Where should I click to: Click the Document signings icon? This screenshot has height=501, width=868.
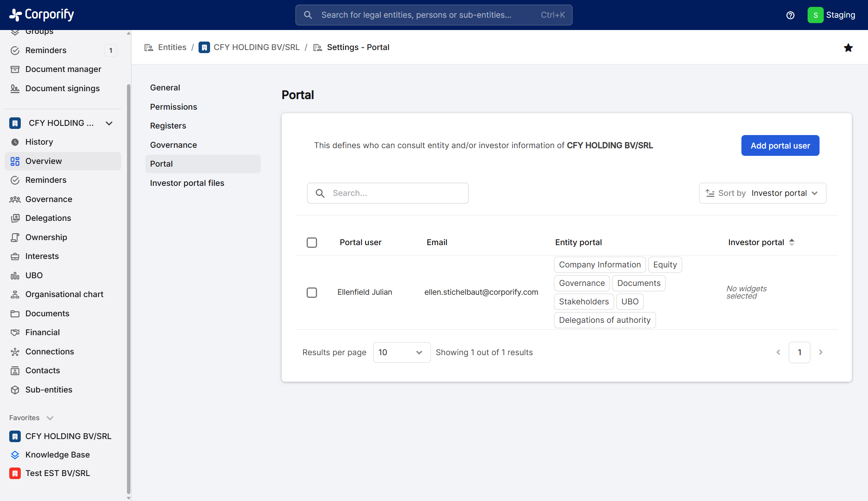(15, 89)
